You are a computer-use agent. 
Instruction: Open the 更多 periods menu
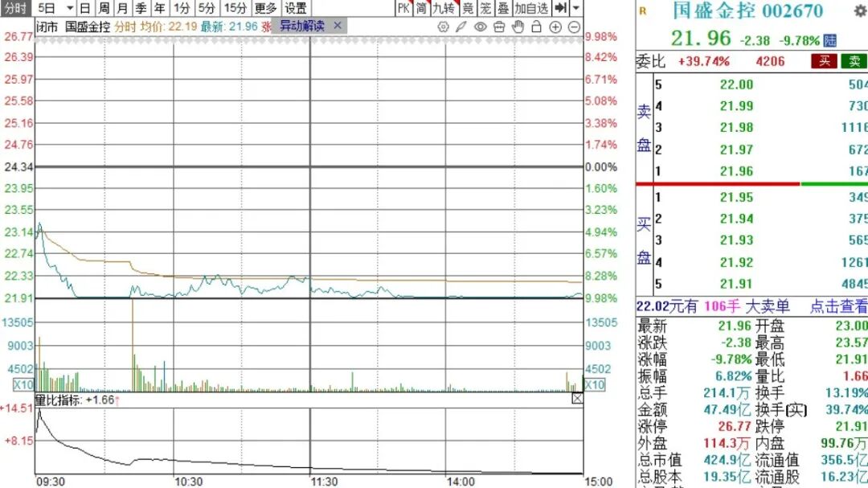(x=265, y=9)
